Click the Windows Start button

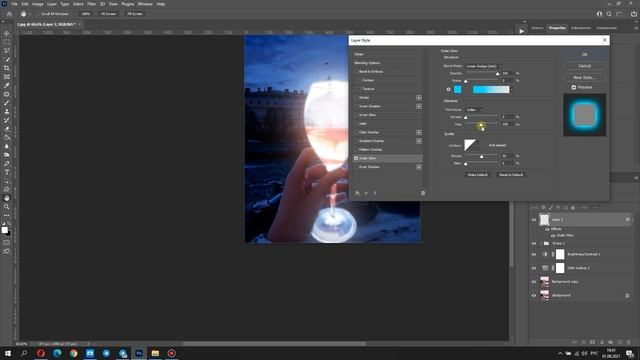(8, 353)
